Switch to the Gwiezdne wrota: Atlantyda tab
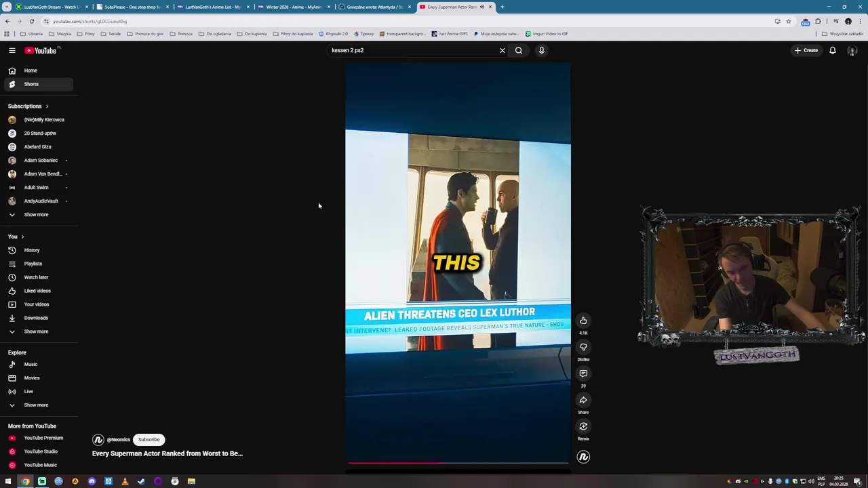The image size is (868, 488). tap(374, 7)
